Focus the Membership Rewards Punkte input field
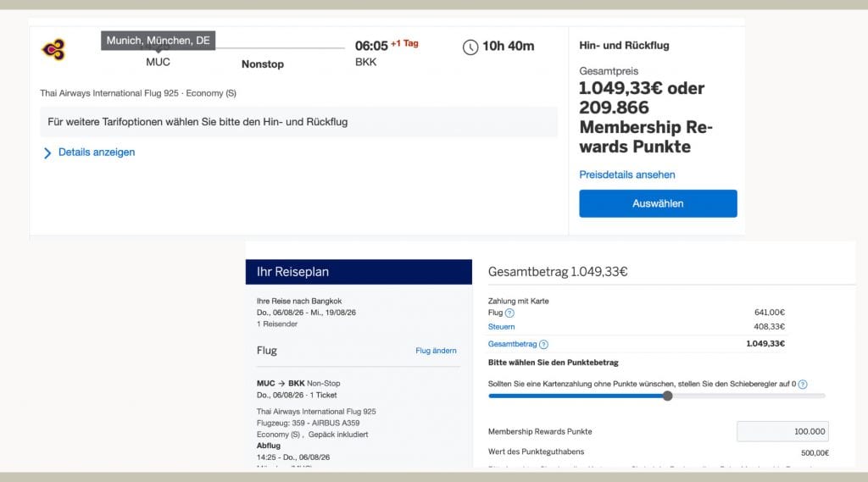This screenshot has height=482, width=868. [x=782, y=431]
